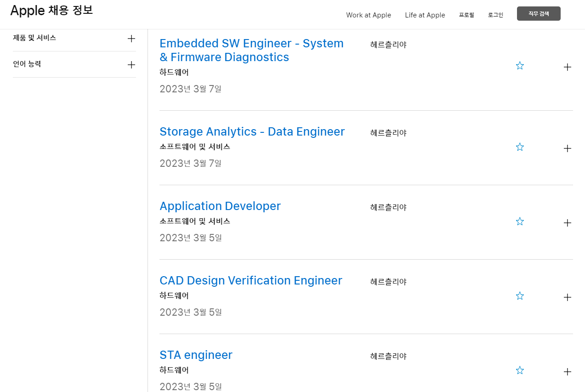The width and height of the screenshot is (585, 392).
Task: Click the posting date of Application Developer
Action: click(191, 238)
